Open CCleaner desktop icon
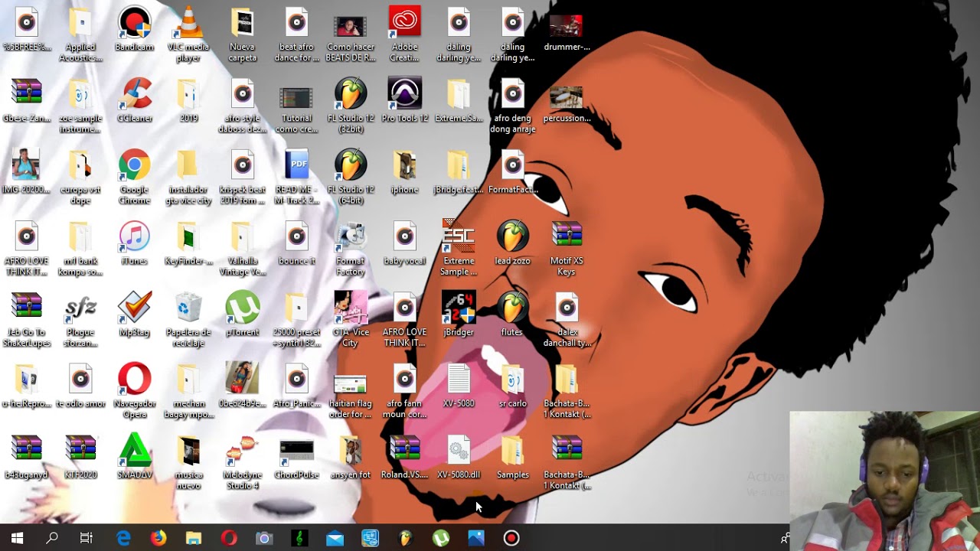Screen dimensions: 980x551 (x=135, y=100)
